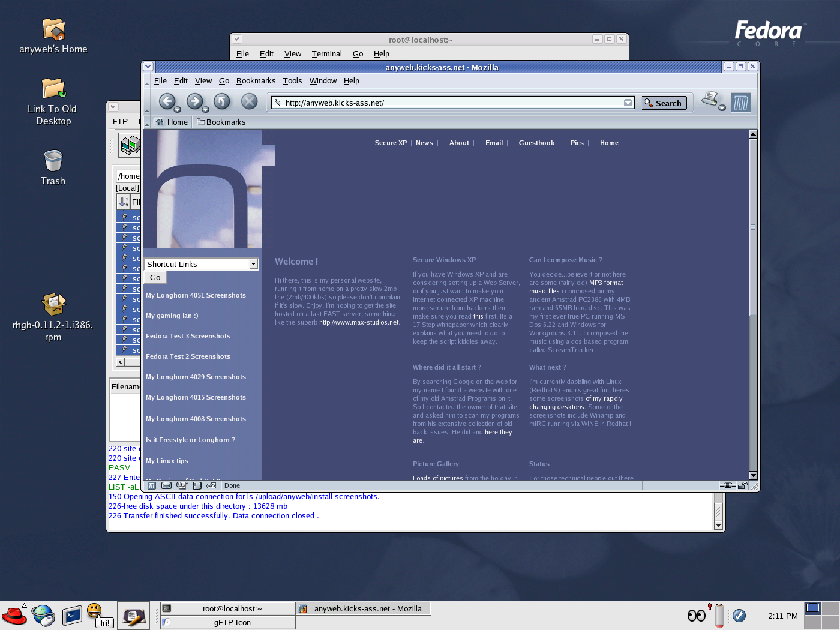840x630 pixels.
Task: Click the 2:11 PM panel clock
Action: 783,616
